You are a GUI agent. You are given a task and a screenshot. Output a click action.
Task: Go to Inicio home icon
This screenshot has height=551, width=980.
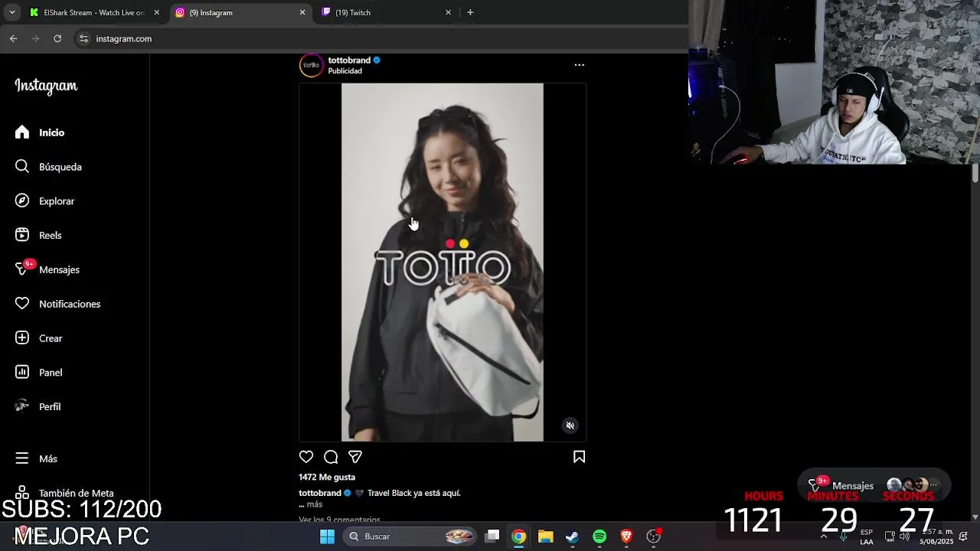(22, 132)
